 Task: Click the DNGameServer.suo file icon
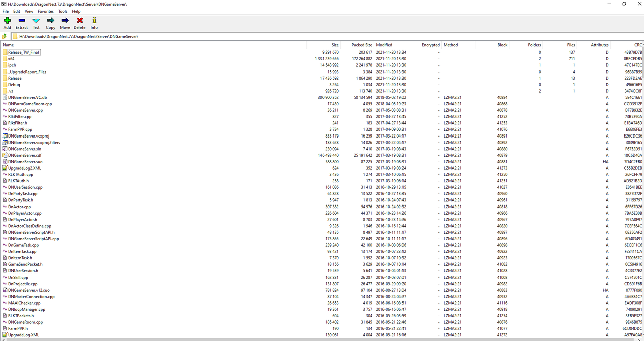coord(5,162)
